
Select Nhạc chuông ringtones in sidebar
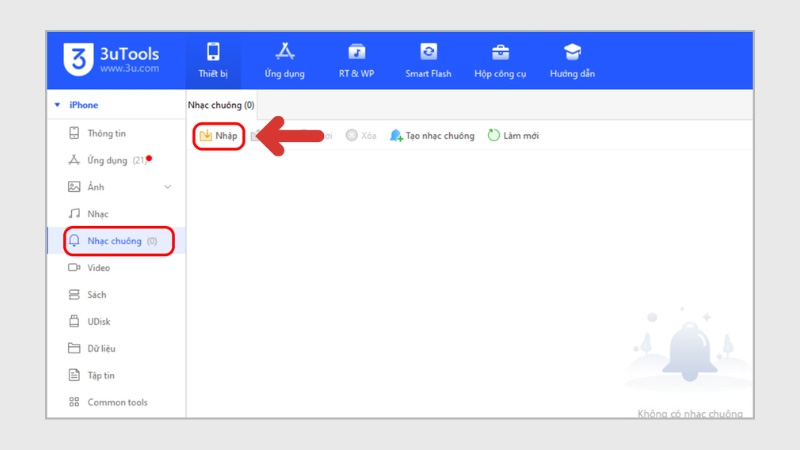[x=113, y=241]
